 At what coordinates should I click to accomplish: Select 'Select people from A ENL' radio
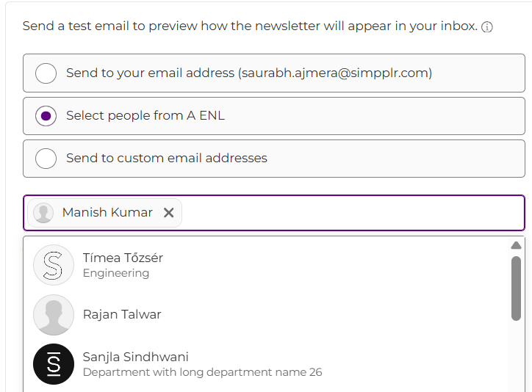click(46, 116)
